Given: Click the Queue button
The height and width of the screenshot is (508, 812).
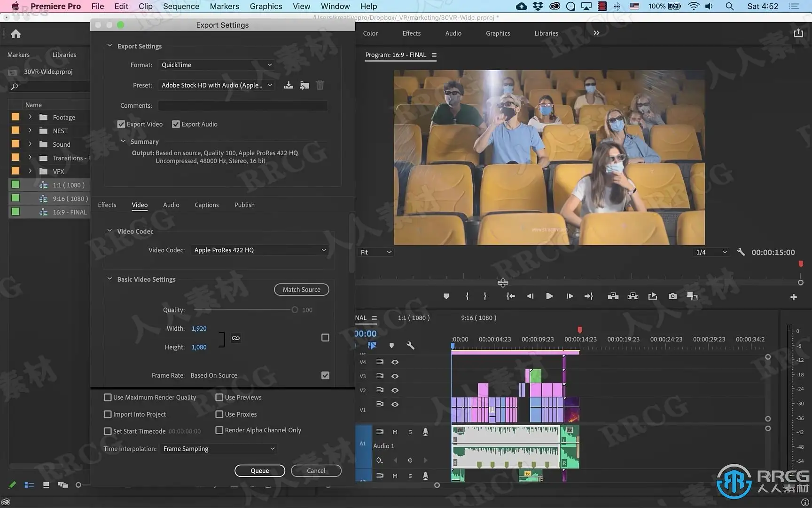Looking at the screenshot, I should pos(259,471).
